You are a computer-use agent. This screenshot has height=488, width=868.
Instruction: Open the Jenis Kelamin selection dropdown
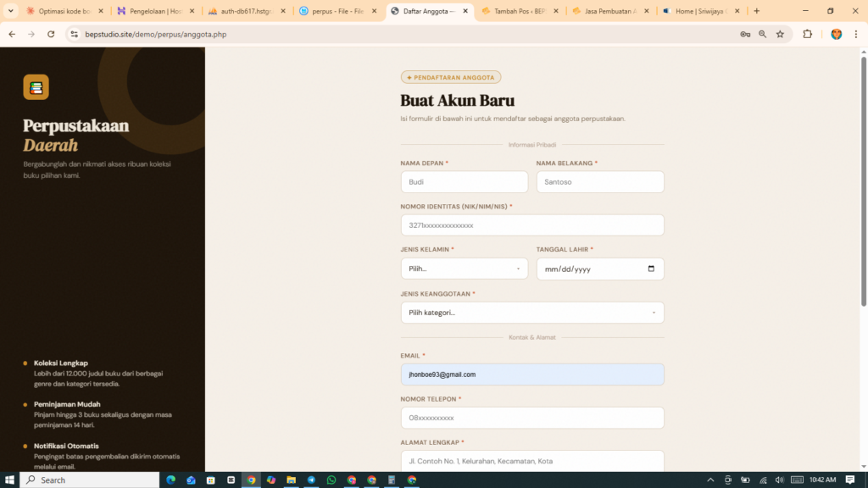464,269
